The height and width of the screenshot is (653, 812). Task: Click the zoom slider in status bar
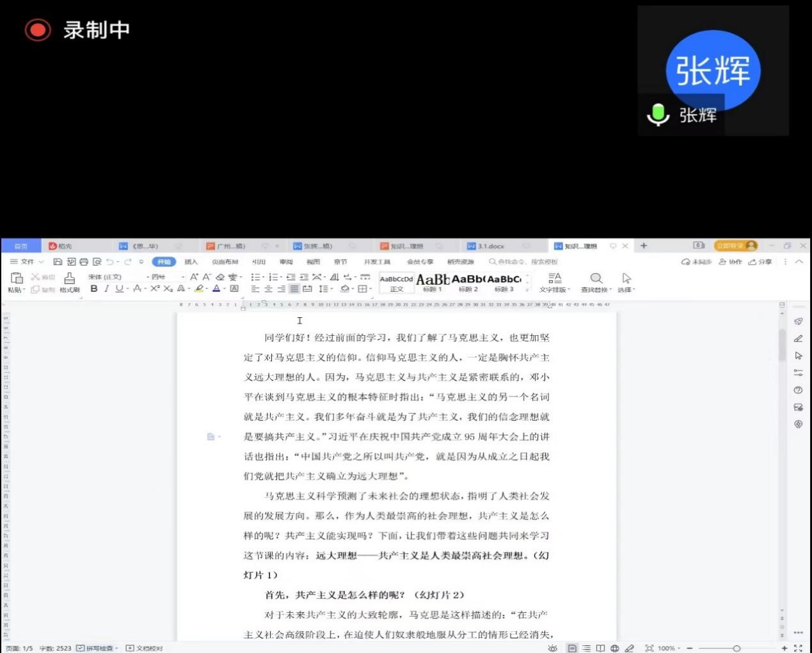736,648
